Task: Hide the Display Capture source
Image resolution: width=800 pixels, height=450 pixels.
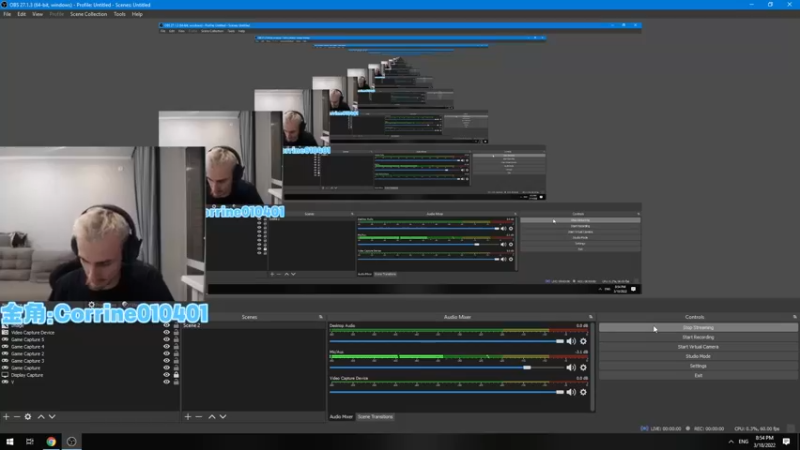Action: point(166,375)
